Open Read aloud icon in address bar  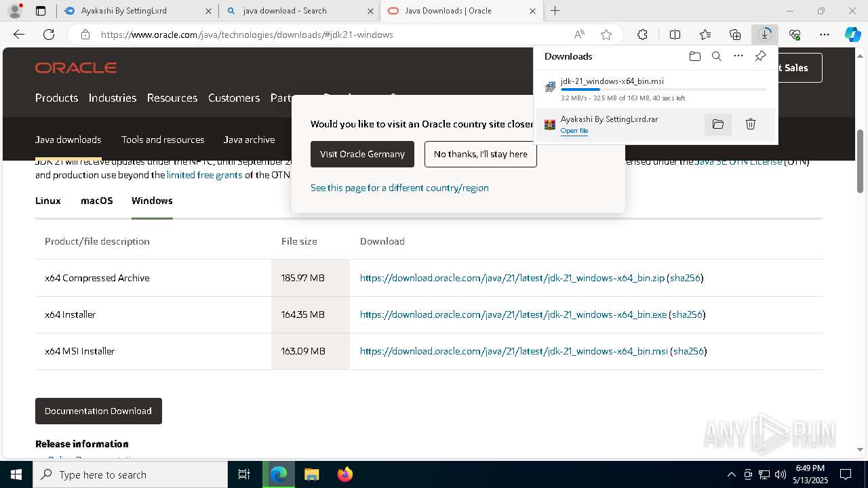(579, 35)
